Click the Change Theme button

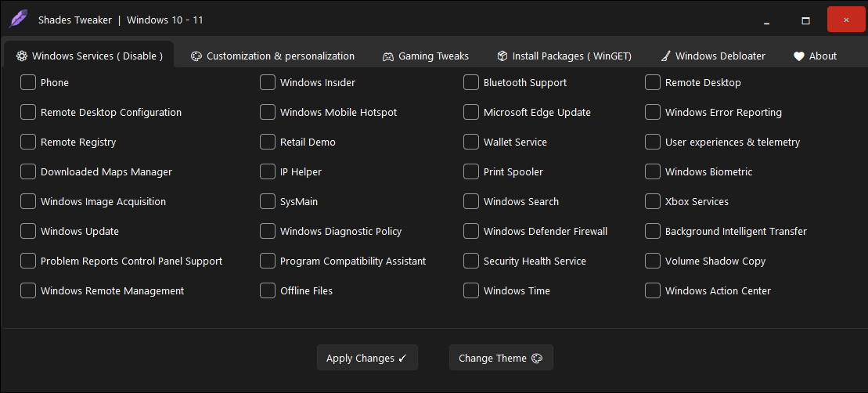(501, 358)
